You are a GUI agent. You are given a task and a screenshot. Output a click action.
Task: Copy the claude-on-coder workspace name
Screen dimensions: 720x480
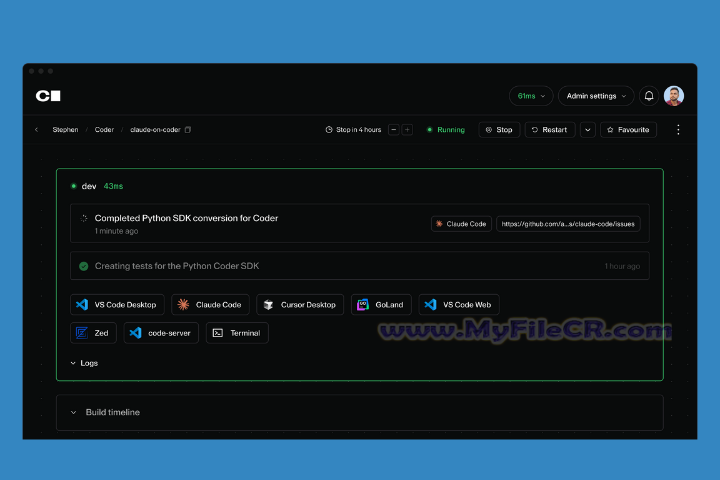pyautogui.click(x=188, y=130)
